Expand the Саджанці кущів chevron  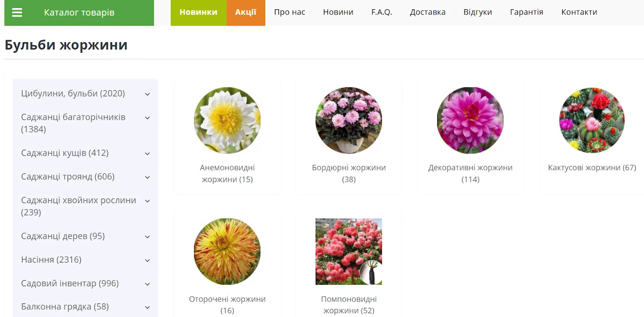(147, 154)
